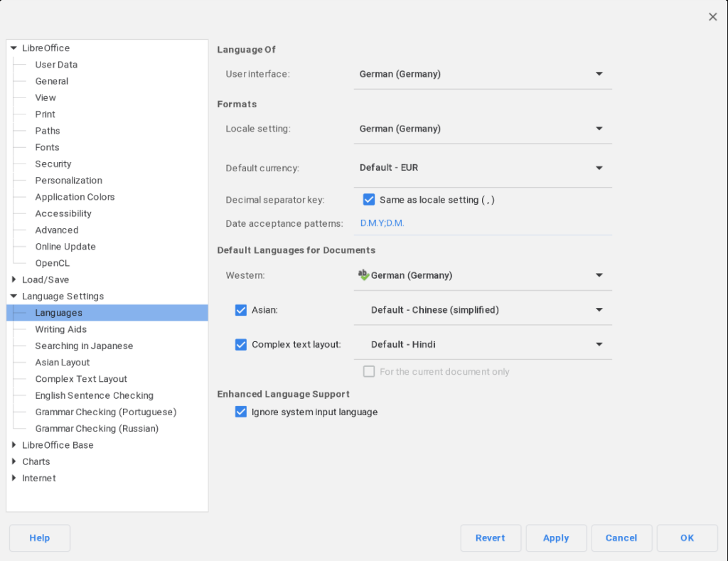Click the Help button
Image resolution: width=728 pixels, height=561 pixels.
tap(40, 538)
